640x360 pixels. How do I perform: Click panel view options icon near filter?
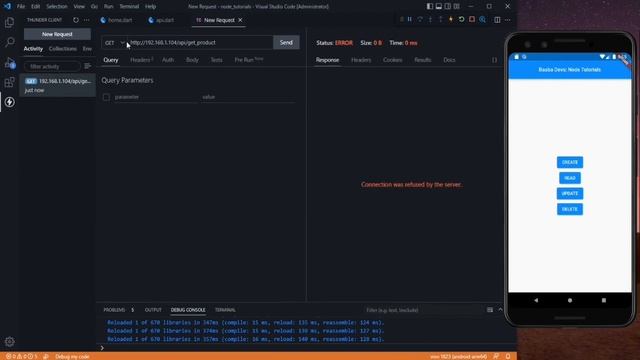[x=490, y=310]
